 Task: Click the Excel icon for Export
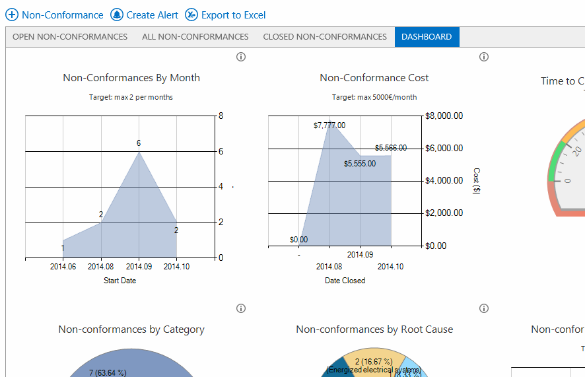(191, 15)
